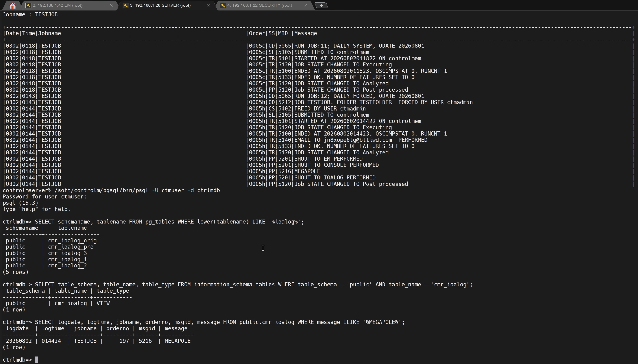Click the information_schema.tables query line
The image size is (638, 364).
click(x=238, y=285)
